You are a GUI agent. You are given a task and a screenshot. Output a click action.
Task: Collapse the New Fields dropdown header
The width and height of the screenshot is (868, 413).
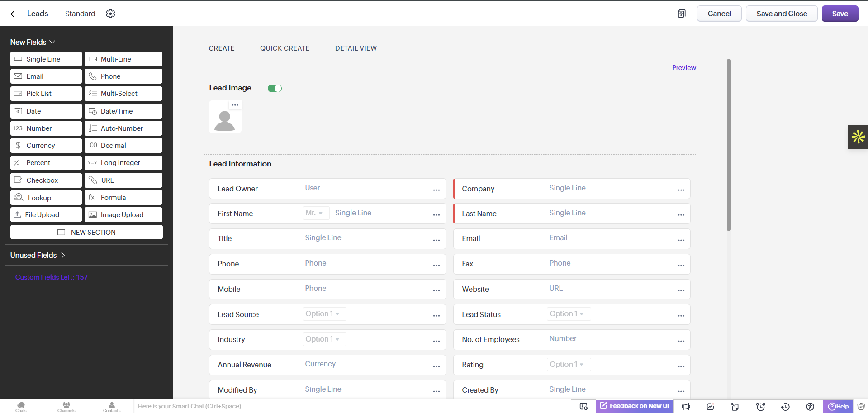[33, 42]
